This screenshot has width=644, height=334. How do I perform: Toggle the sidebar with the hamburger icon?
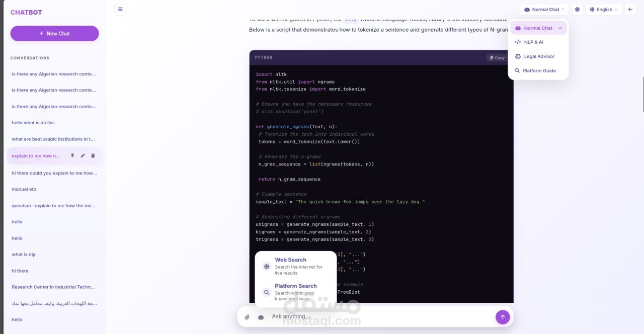tap(120, 9)
